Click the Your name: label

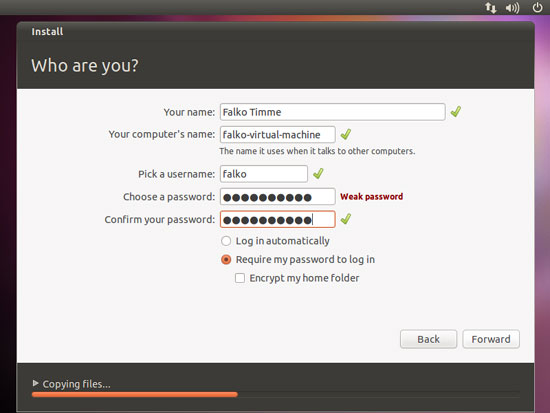pos(189,112)
